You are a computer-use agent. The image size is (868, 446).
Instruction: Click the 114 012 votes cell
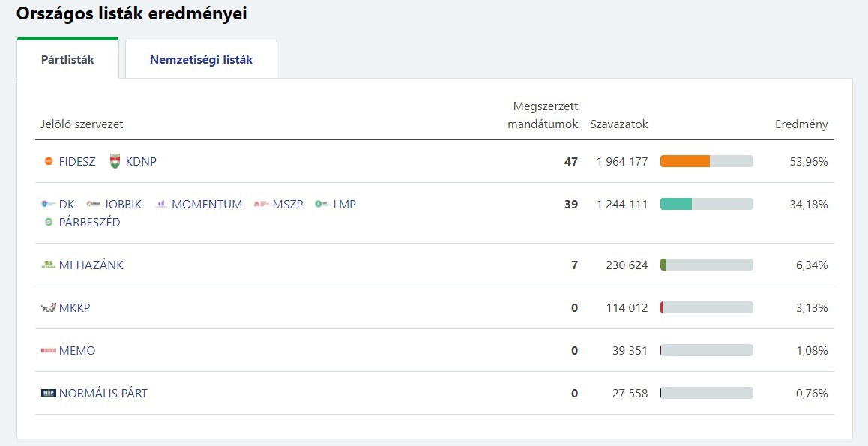tap(627, 307)
